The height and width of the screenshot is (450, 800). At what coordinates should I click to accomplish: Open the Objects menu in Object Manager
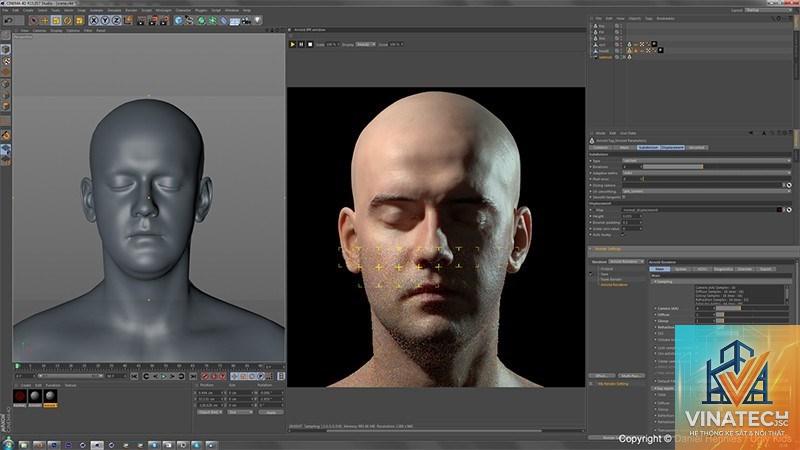click(635, 18)
